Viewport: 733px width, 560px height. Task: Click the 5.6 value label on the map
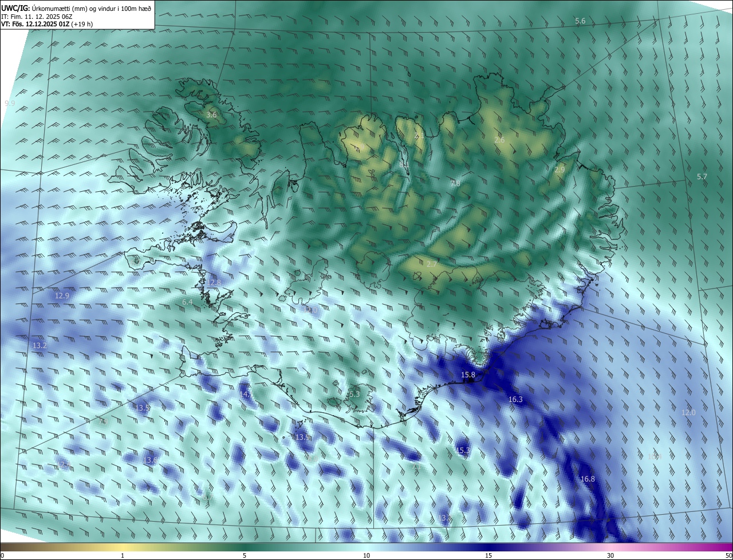tap(580, 21)
